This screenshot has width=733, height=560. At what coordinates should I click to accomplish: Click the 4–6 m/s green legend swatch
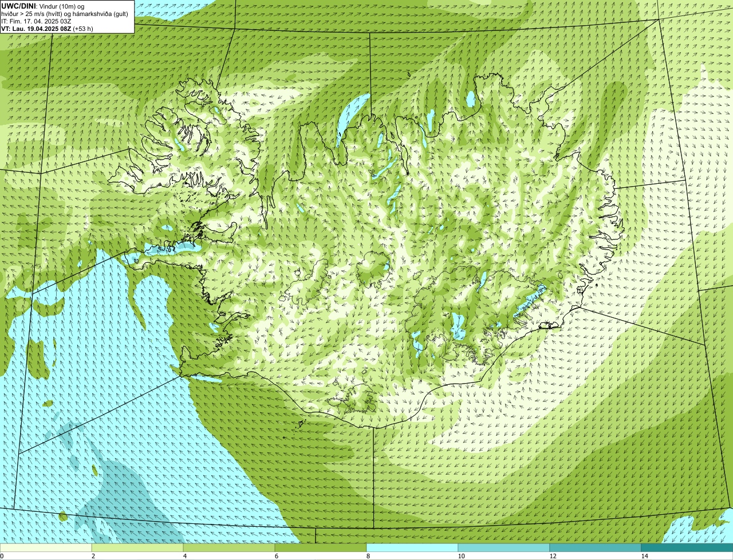(x=229, y=547)
